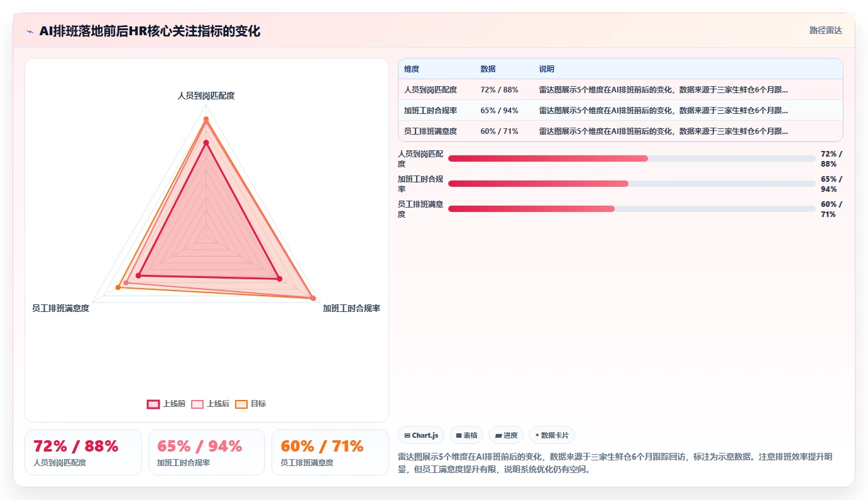
Task: Click the 人员到岗匹配度 radar axis label
Action: [206, 96]
